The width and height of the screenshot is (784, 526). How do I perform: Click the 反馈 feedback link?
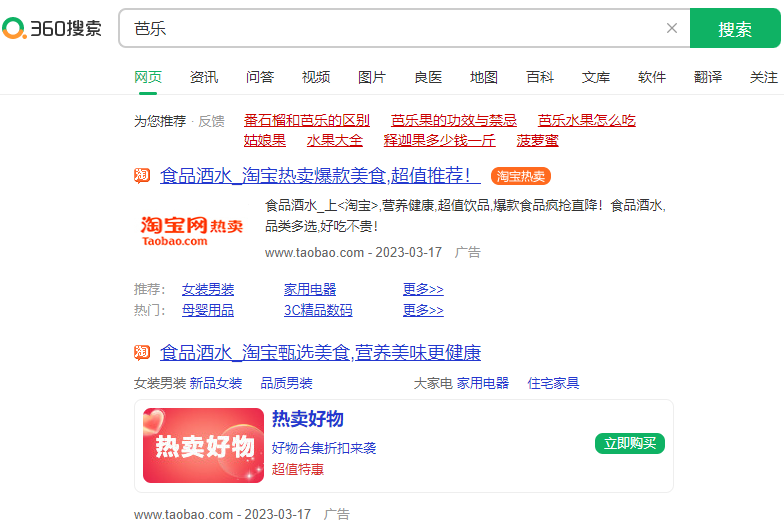tap(212, 121)
